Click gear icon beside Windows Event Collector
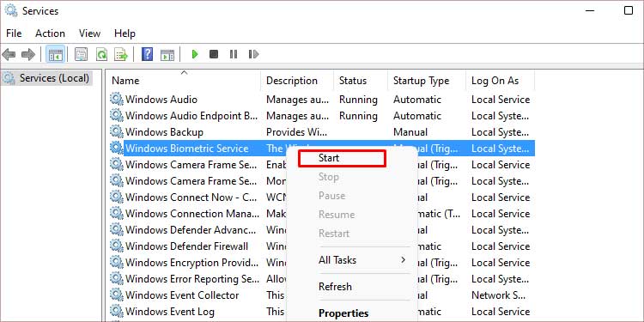Screen dimensions: 644x322 (117, 295)
